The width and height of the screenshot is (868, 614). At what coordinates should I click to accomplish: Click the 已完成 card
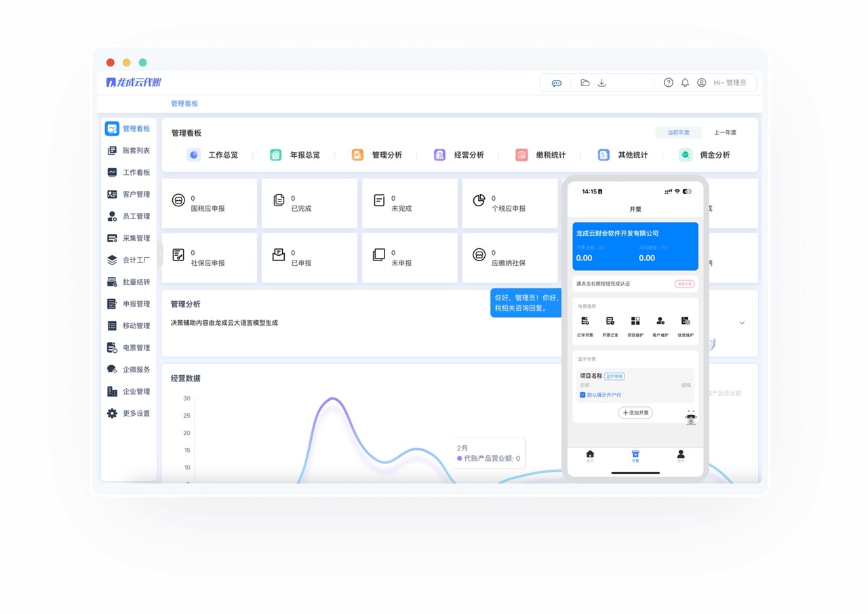[x=309, y=203]
